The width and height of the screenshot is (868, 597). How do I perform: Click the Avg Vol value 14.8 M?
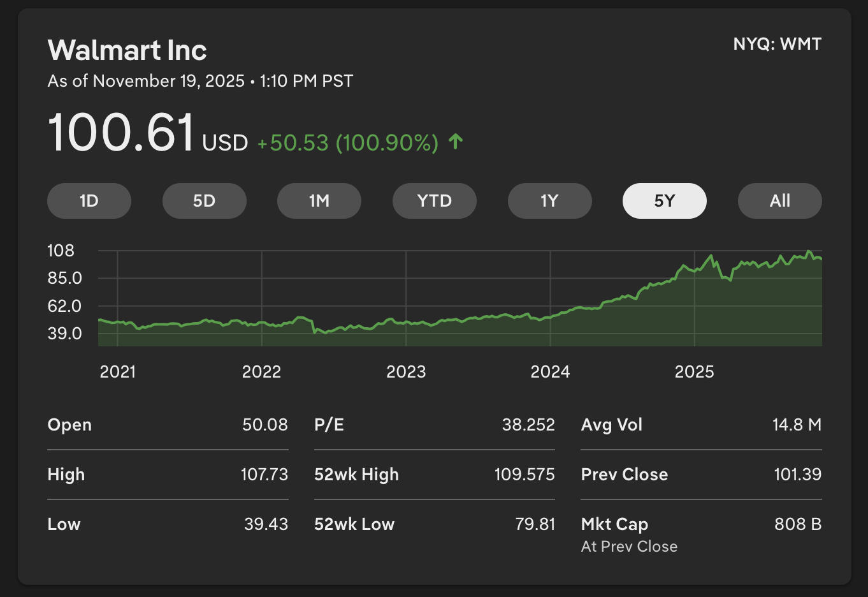797,425
